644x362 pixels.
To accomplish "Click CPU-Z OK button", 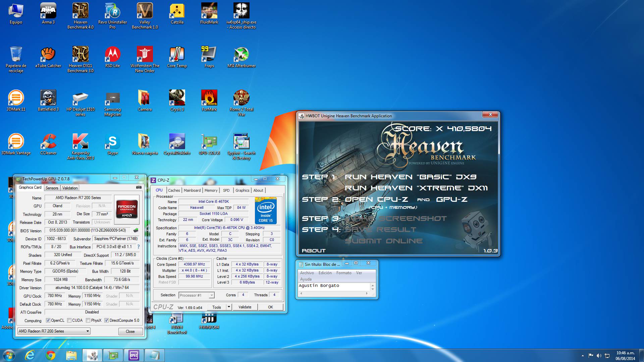I will click(270, 307).
